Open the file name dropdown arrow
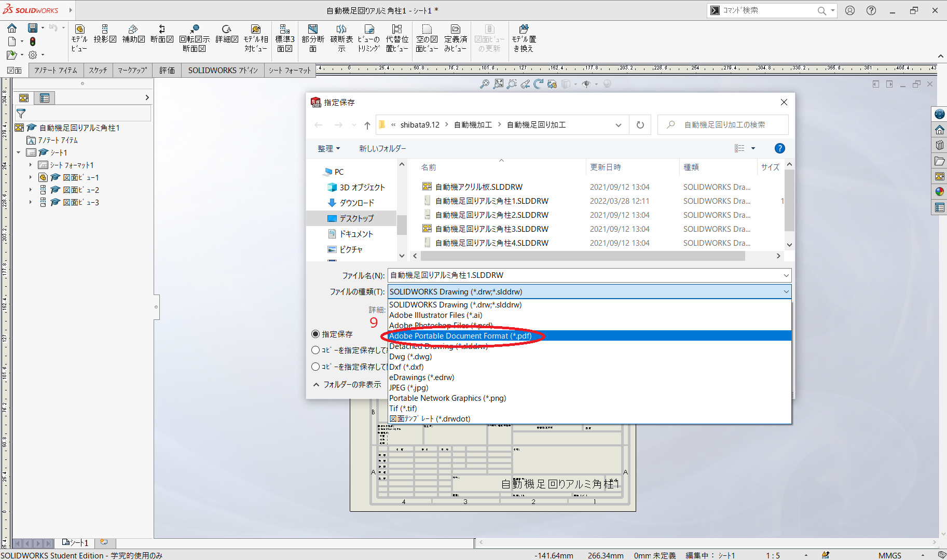This screenshot has height=560, width=947. [x=786, y=275]
